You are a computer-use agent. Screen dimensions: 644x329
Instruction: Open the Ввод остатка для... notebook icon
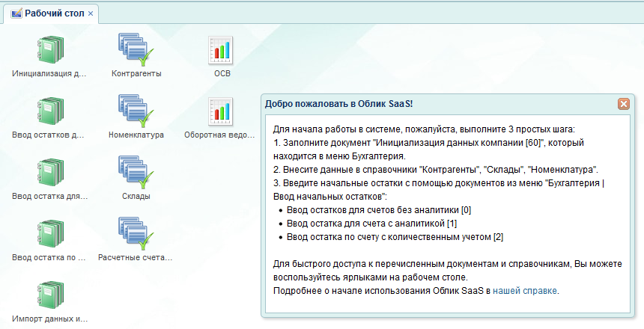[x=50, y=173]
